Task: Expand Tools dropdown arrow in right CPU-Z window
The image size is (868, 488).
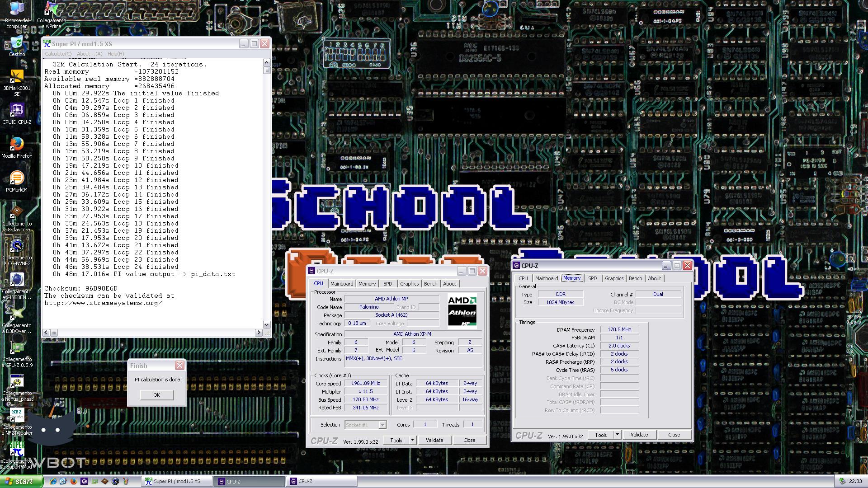Action: [x=617, y=435]
